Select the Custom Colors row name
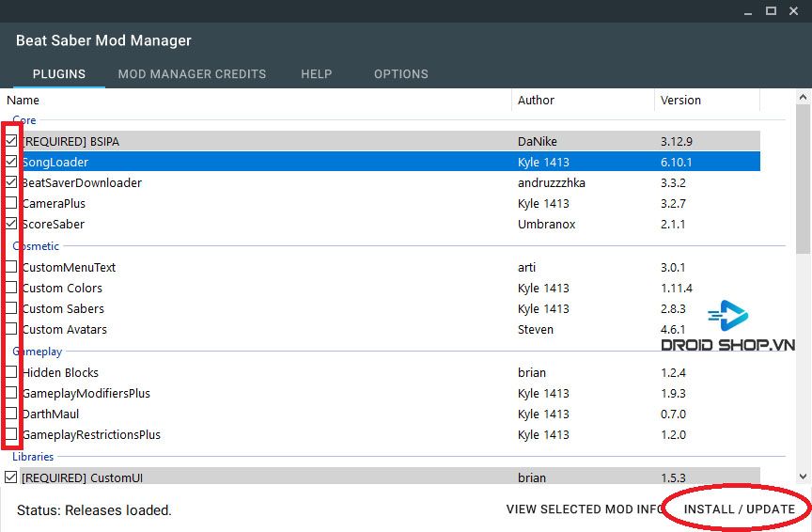 (x=62, y=288)
